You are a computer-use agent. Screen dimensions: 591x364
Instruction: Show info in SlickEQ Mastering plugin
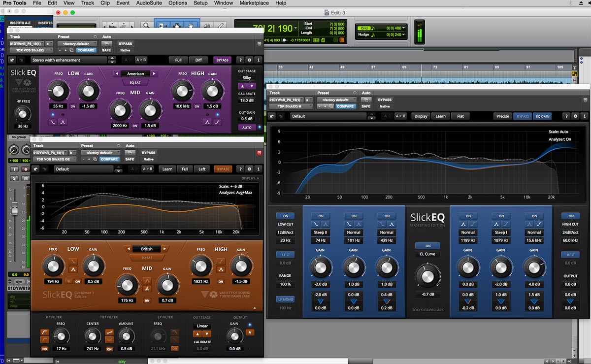tap(585, 116)
